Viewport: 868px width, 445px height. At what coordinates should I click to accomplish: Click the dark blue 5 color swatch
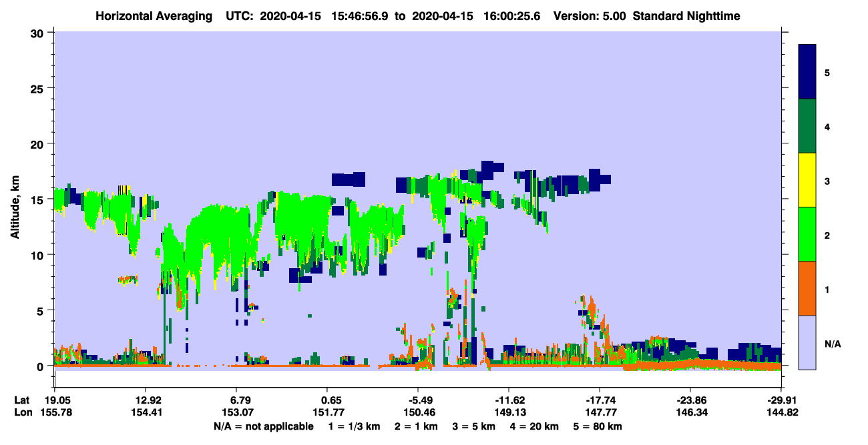[807, 72]
